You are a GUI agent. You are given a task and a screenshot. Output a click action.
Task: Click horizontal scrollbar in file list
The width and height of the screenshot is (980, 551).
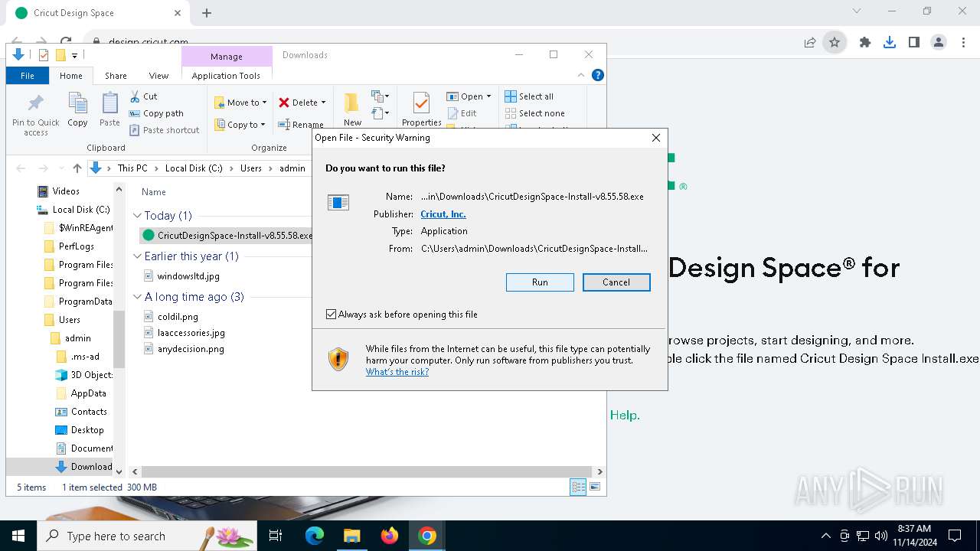(366, 471)
